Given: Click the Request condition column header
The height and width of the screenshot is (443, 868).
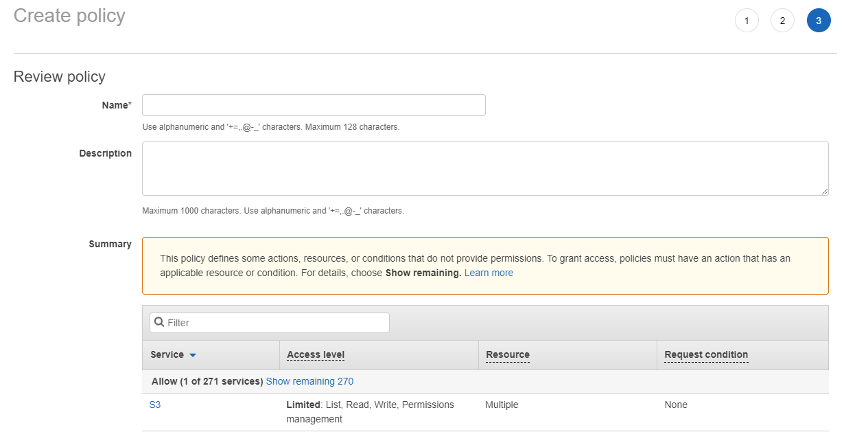Looking at the screenshot, I should point(706,355).
